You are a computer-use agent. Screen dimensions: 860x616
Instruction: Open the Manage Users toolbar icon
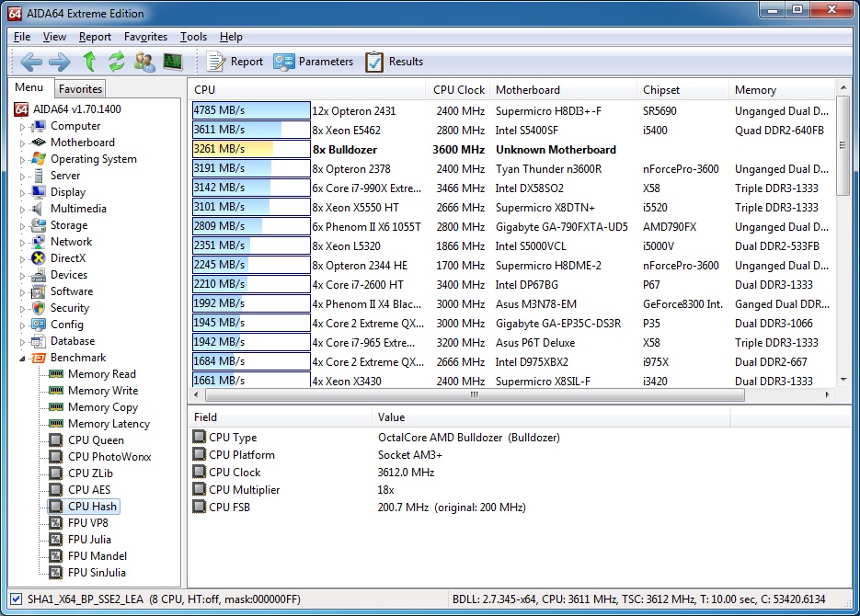144,62
